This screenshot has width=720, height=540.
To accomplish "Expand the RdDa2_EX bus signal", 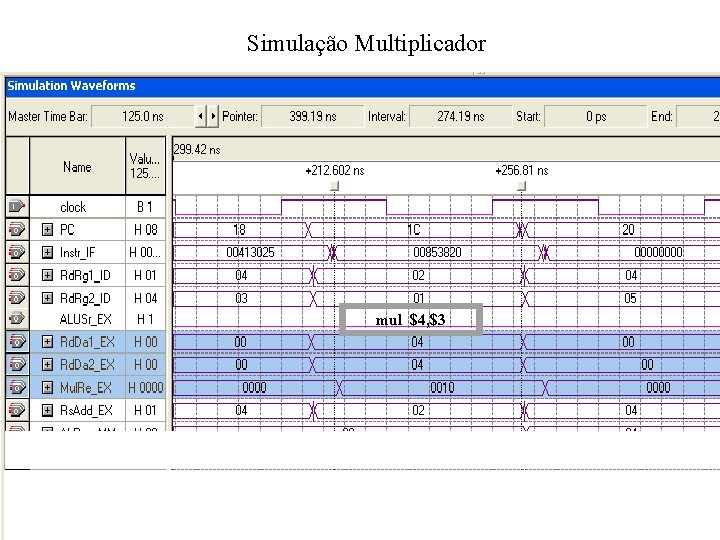I will click(x=47, y=365).
